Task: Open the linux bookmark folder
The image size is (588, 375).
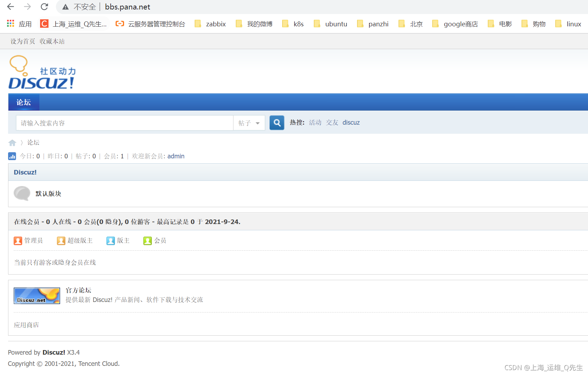Action: (x=568, y=24)
